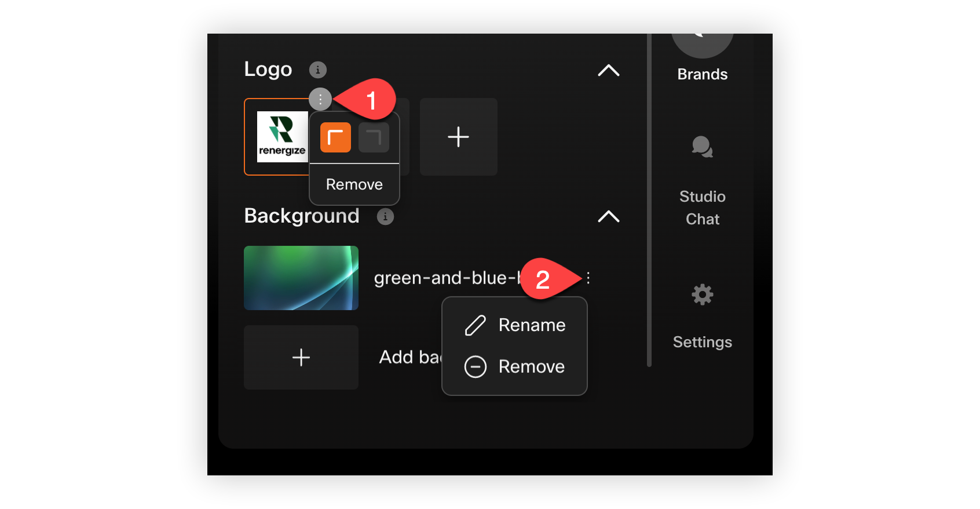Select top-left logo position option
Viewport: 980px width, 509px height.
coord(335,137)
